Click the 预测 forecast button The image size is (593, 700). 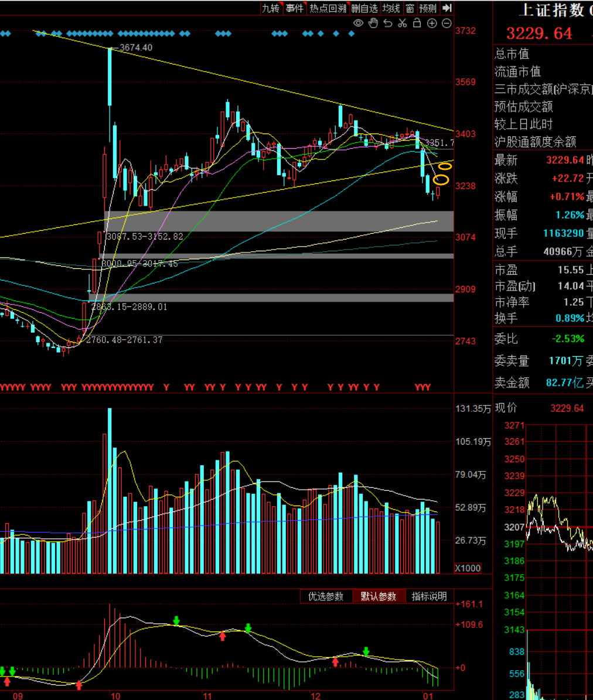tap(428, 8)
